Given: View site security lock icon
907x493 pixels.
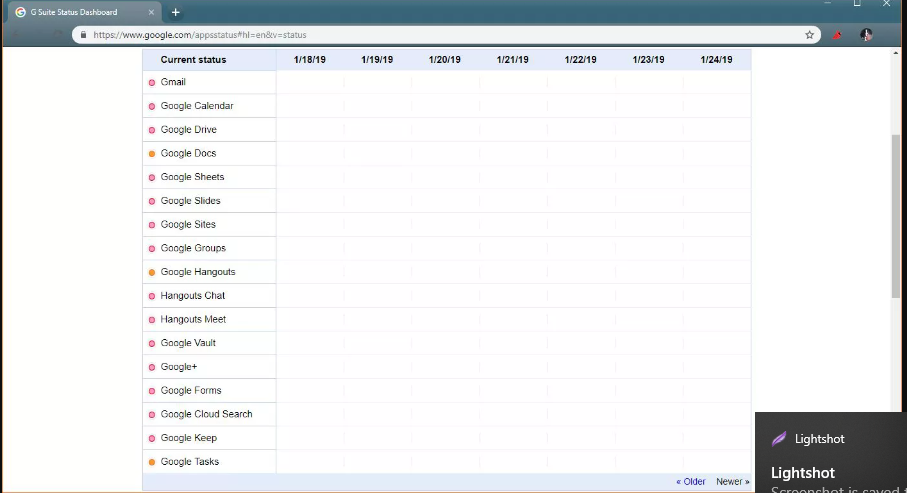Looking at the screenshot, I should click(x=83, y=35).
